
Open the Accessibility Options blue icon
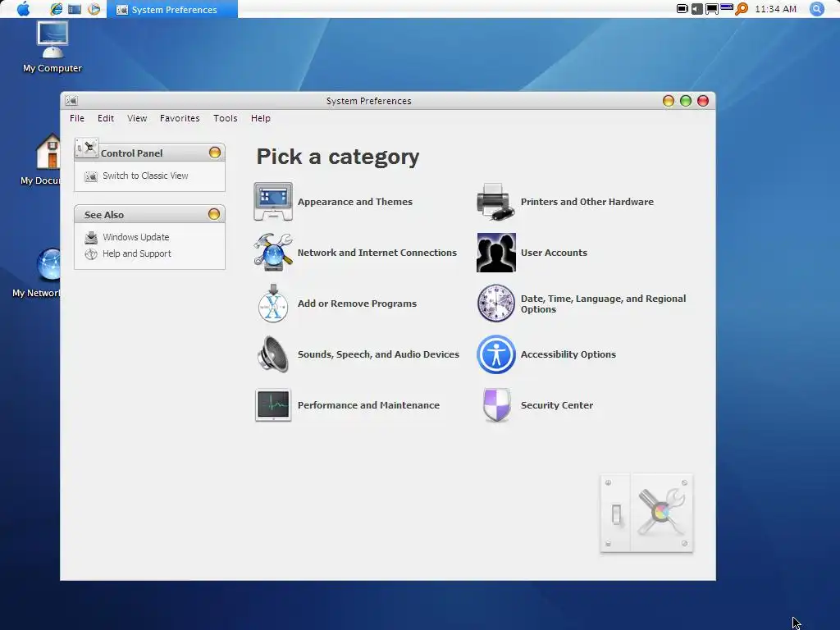coord(496,354)
